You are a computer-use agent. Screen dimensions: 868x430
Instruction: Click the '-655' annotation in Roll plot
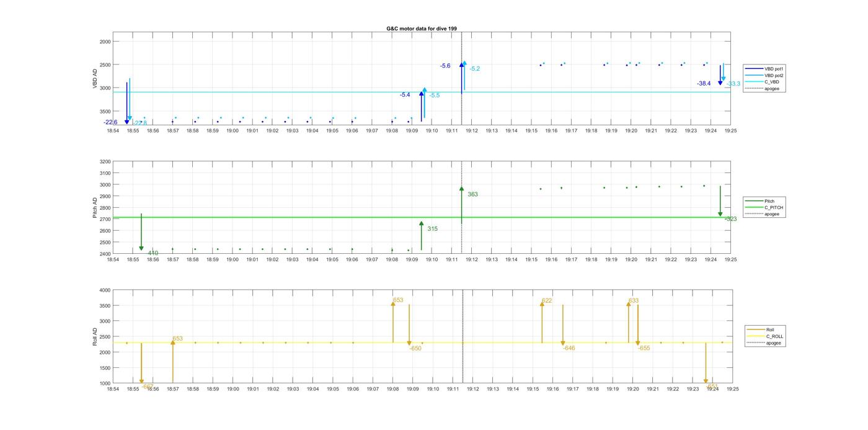coord(644,348)
